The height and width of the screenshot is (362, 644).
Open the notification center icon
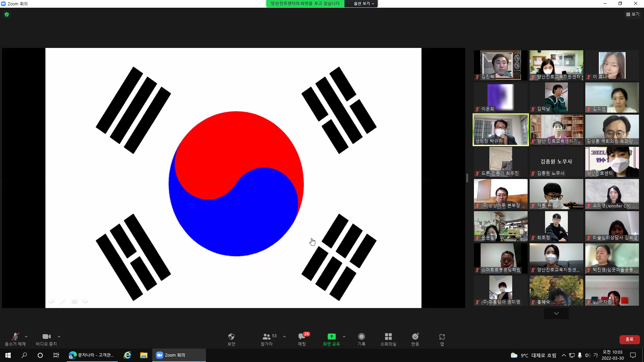tap(633, 355)
